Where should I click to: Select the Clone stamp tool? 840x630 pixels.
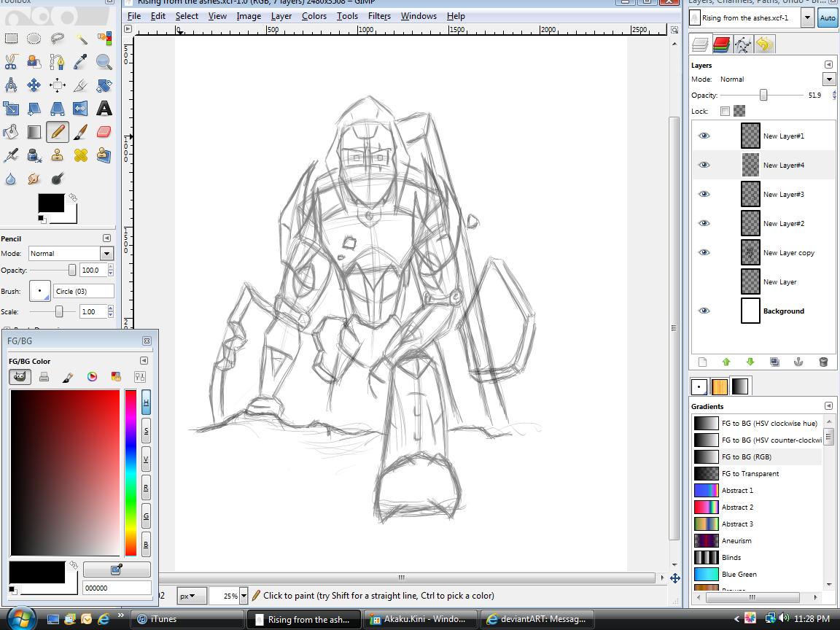coord(58,155)
